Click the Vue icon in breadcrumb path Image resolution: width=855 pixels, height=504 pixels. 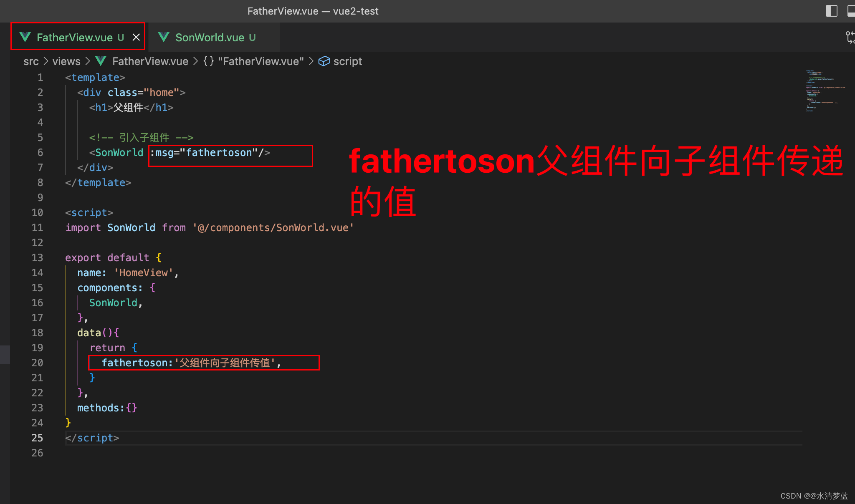coord(101,61)
